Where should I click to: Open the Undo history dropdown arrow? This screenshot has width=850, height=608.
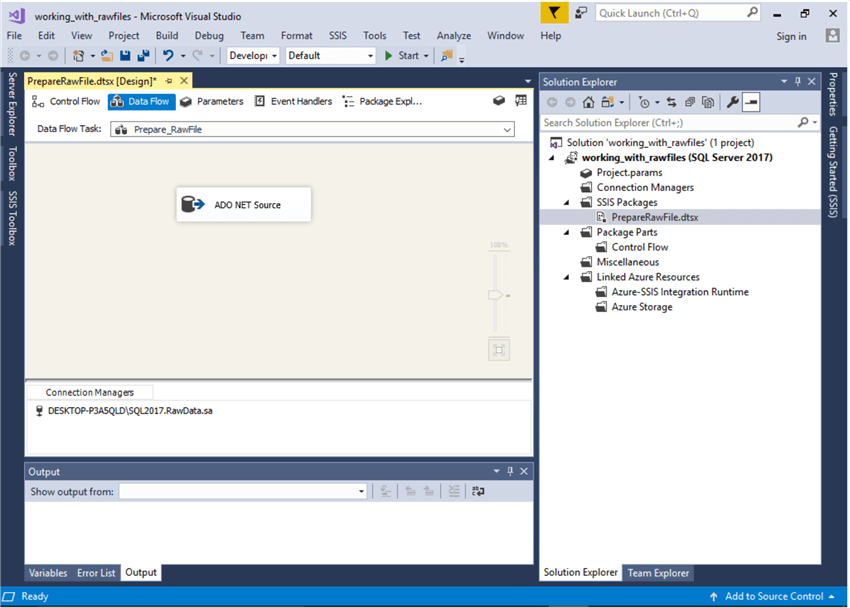coord(183,56)
